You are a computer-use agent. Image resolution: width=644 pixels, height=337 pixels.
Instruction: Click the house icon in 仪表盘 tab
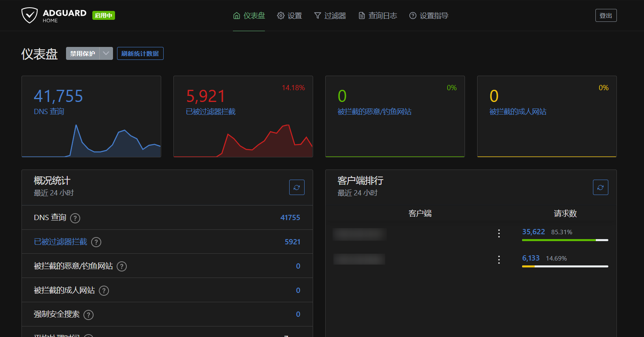click(237, 16)
